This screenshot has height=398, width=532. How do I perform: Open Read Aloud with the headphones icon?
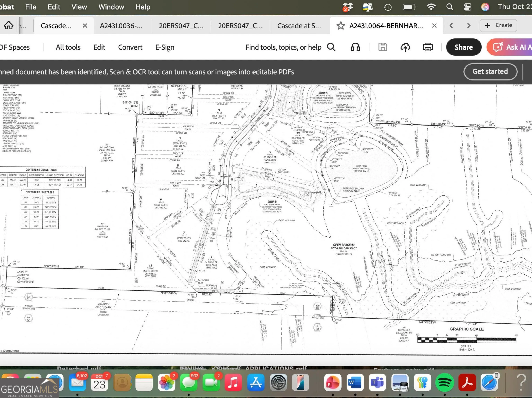tap(356, 47)
